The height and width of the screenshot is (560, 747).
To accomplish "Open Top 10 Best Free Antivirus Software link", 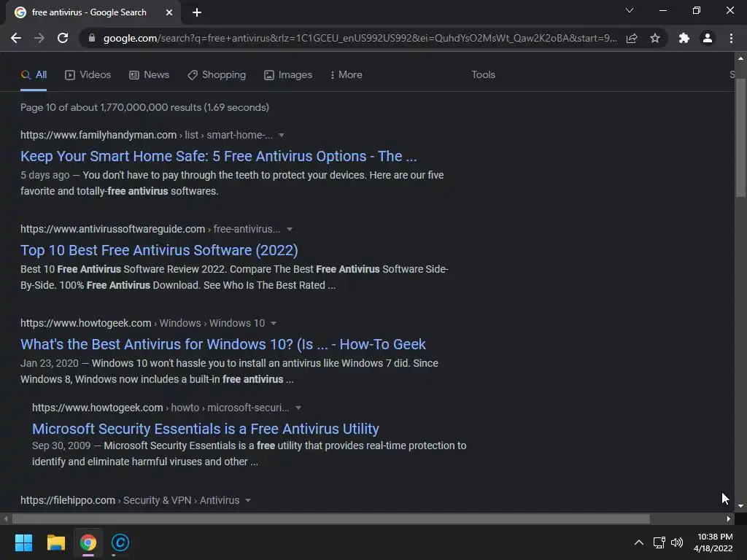I will (x=159, y=250).
